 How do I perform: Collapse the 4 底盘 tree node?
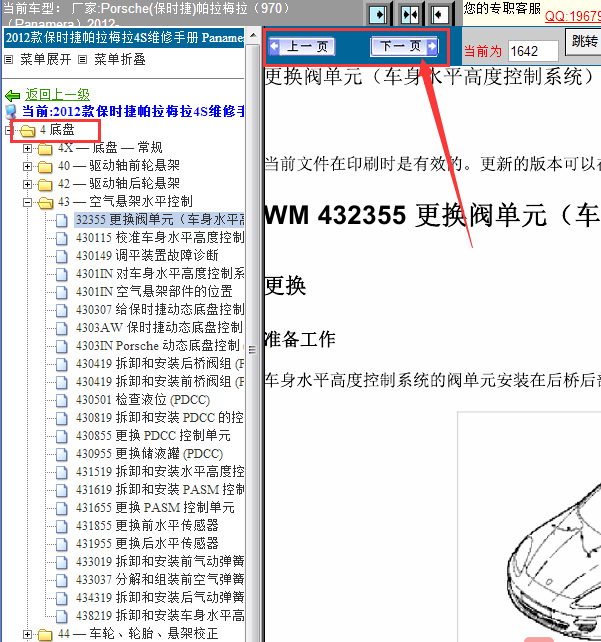coord(8,131)
